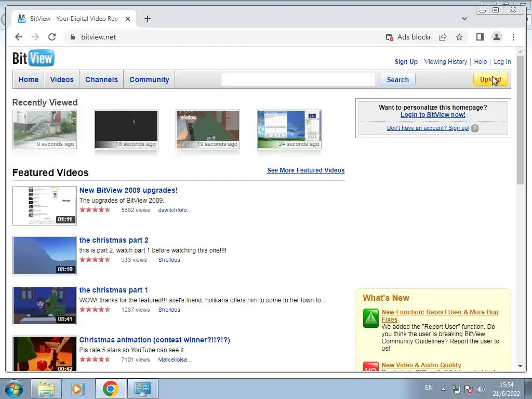
Task: Open New Video & Audio Quality news link
Action: point(421,365)
